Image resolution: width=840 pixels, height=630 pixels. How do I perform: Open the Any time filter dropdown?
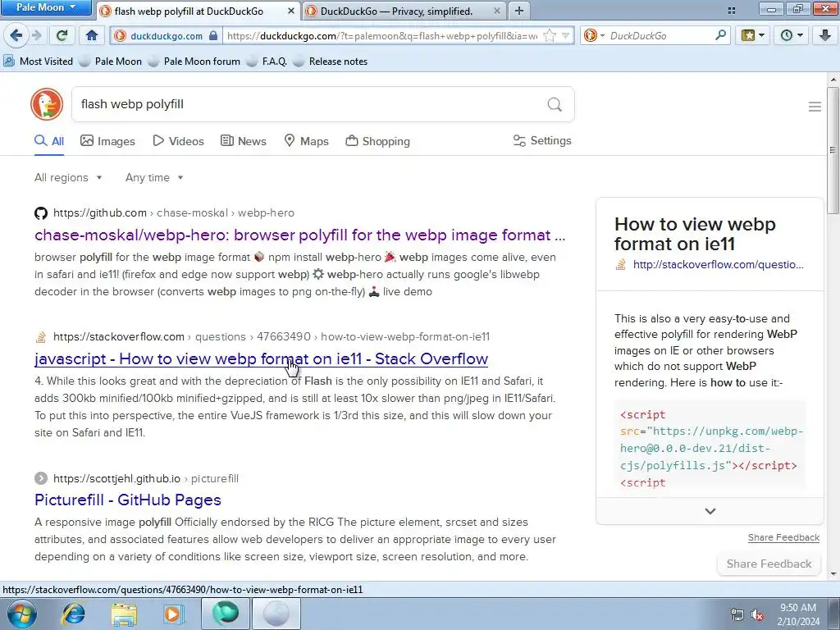tap(154, 177)
